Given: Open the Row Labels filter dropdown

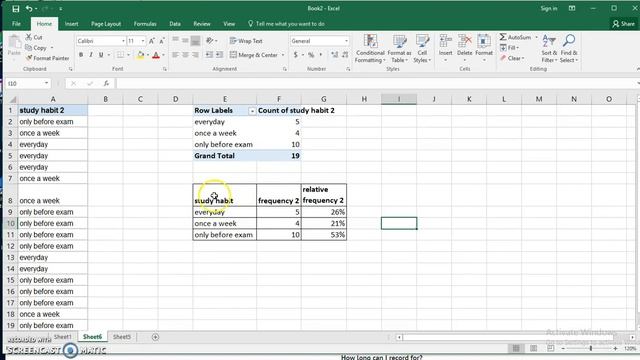Looking at the screenshot, I should [x=252, y=111].
